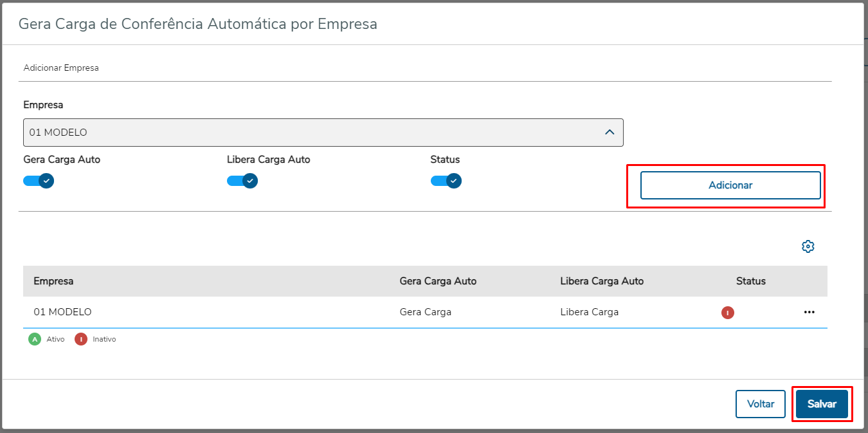868x433 pixels.
Task: Click the 'Libera Carga' cell in table row
Action: tap(590, 312)
